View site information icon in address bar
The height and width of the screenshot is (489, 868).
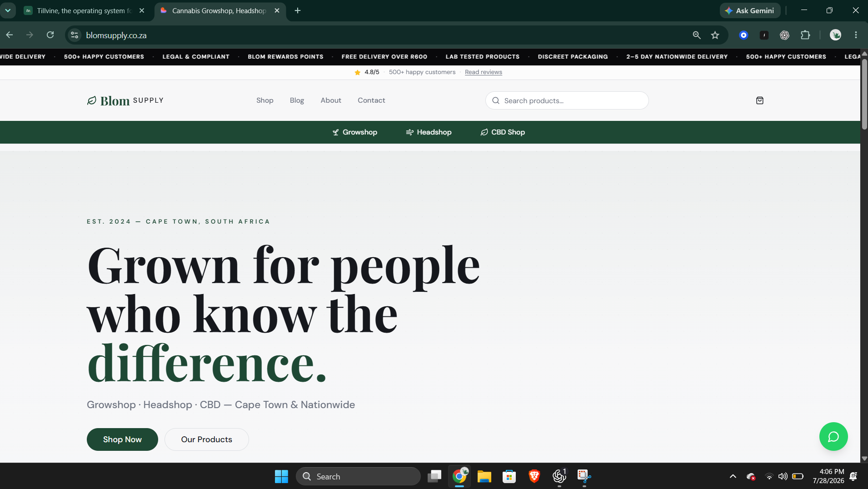pos(75,35)
